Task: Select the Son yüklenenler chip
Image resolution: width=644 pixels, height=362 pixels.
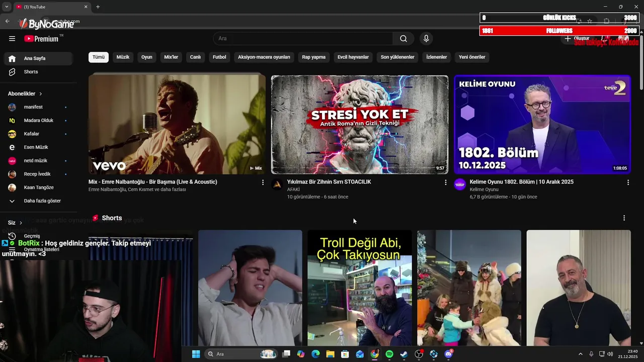Action: [x=397, y=57]
